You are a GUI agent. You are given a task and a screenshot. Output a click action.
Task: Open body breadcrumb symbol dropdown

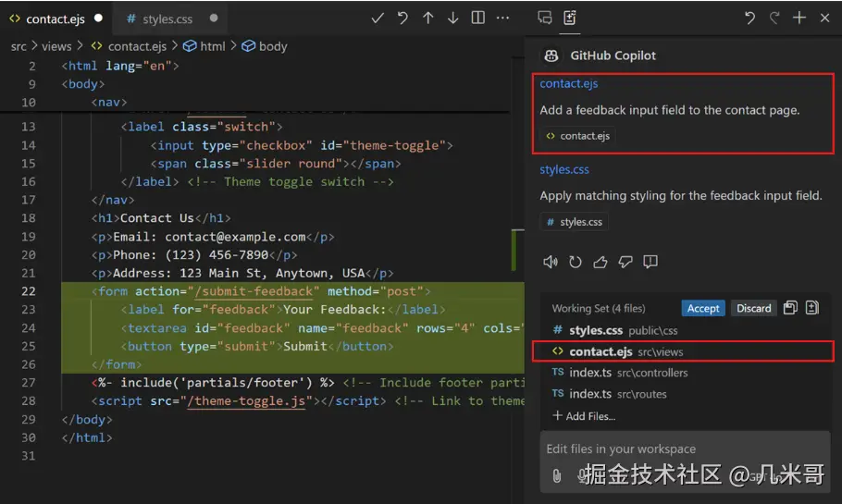point(265,46)
